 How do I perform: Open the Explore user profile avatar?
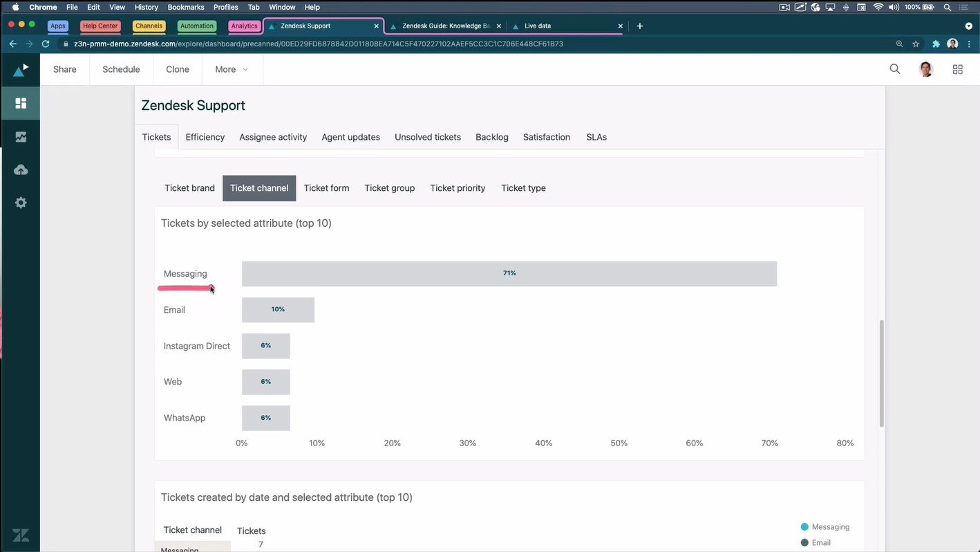point(926,69)
